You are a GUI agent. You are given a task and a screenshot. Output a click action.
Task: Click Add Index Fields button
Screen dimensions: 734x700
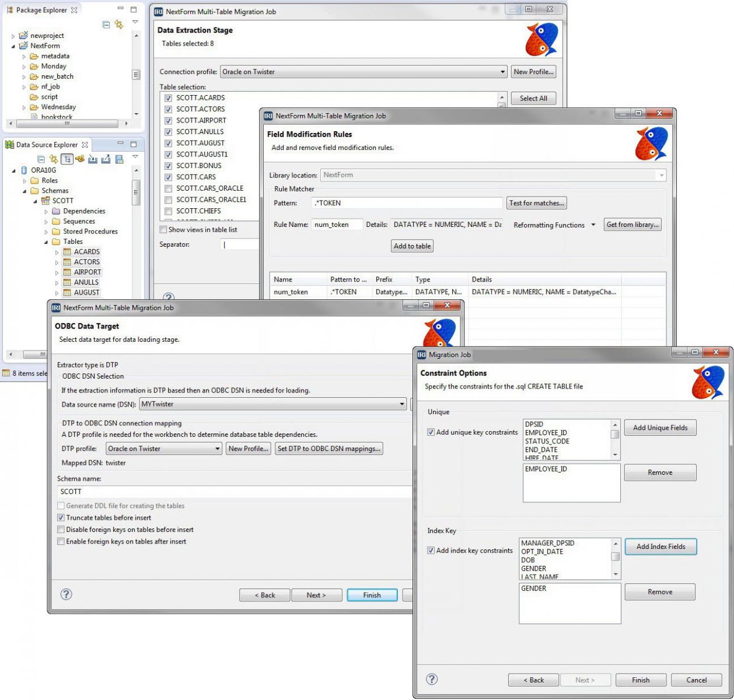661,547
